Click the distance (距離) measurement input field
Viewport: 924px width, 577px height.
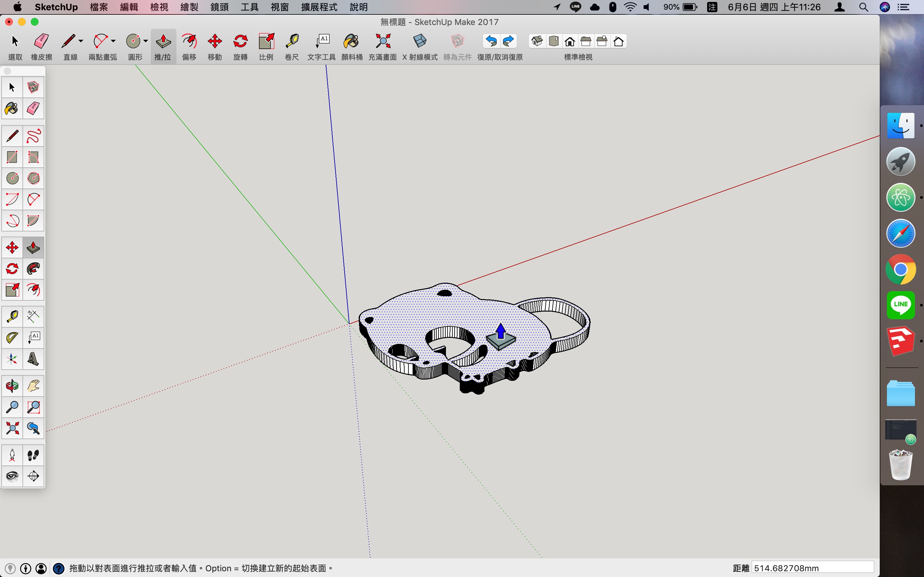tap(812, 568)
